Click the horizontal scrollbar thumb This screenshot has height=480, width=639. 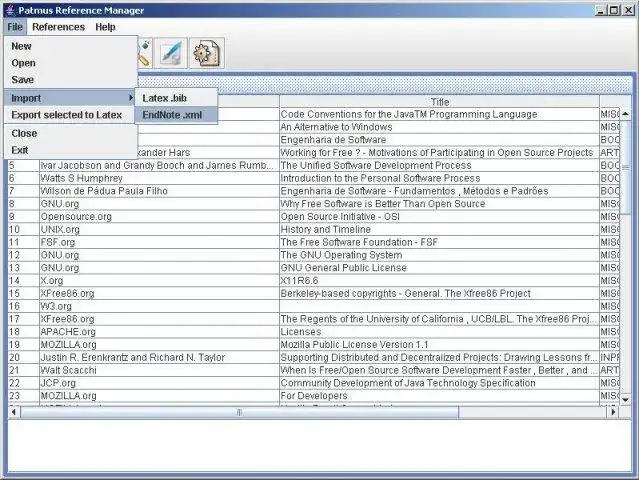click(x=240, y=412)
